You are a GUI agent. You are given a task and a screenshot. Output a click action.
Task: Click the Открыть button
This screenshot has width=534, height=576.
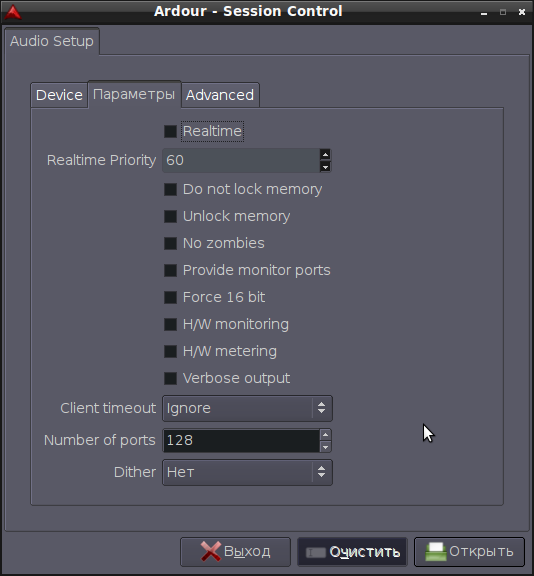point(469,552)
